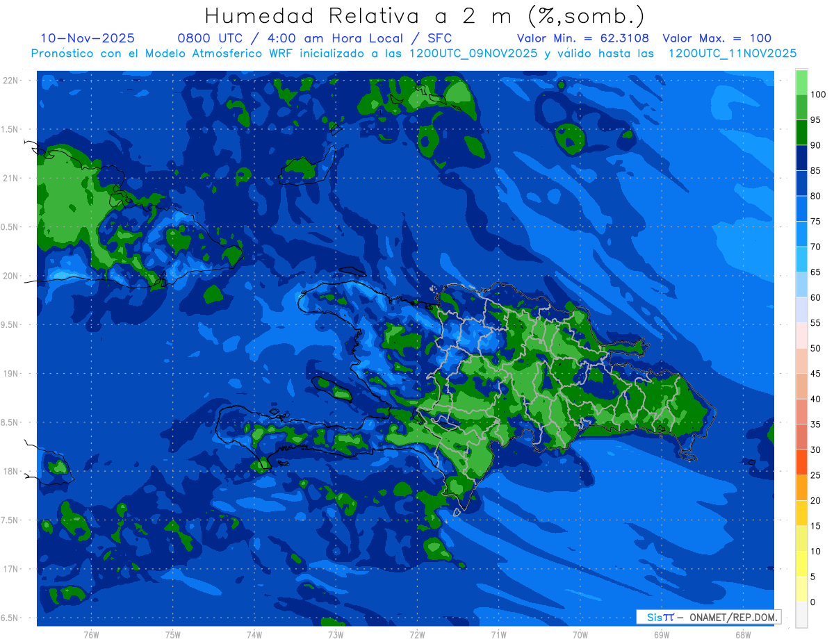Pick the golden yellow swatch between 15 and 20
Image resolution: width=834 pixels, height=644 pixels.
point(801,513)
